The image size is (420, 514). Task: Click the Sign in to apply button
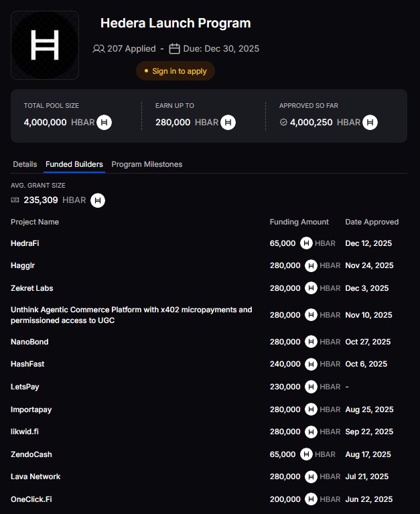click(x=176, y=71)
